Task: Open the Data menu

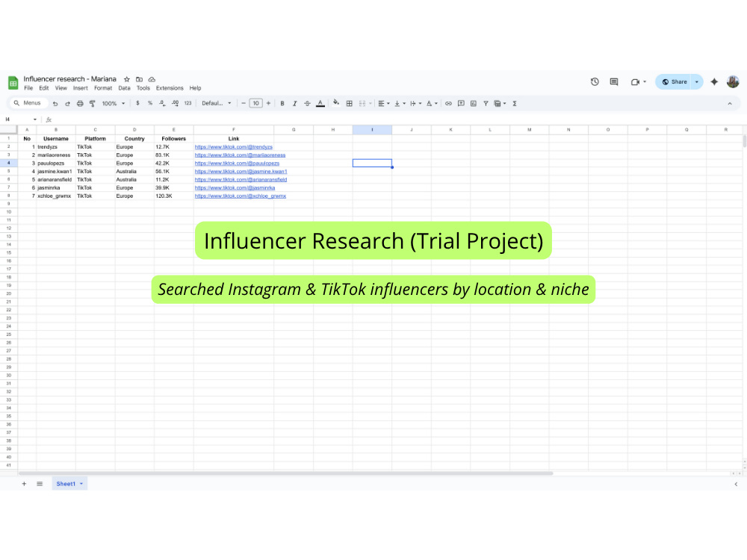Action: point(124,88)
